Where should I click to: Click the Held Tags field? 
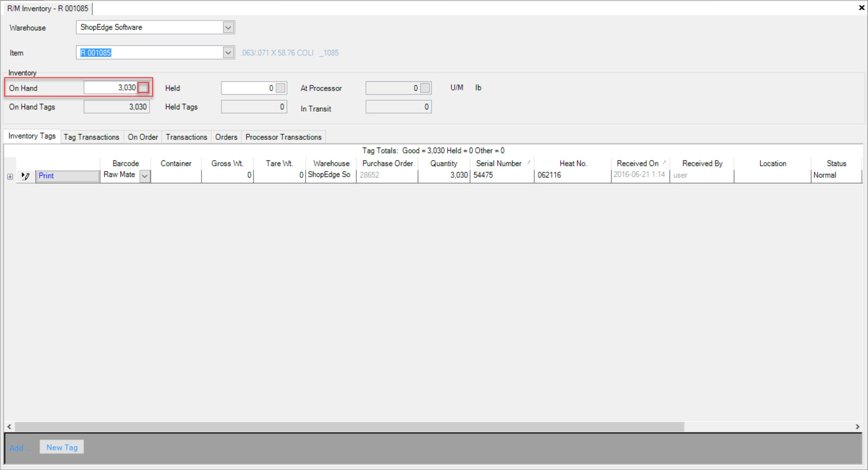pyautogui.click(x=254, y=106)
